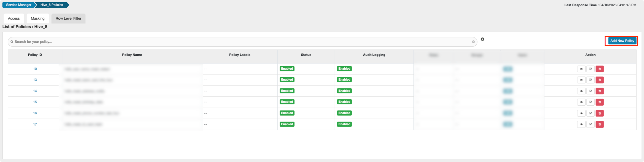Open the edit icon for policy 16
Viewport: 644px width, 162px height.
point(590,113)
